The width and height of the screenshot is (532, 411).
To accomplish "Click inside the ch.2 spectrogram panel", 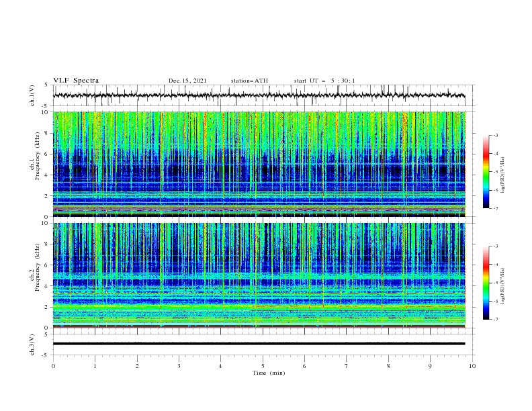I will click(259, 275).
